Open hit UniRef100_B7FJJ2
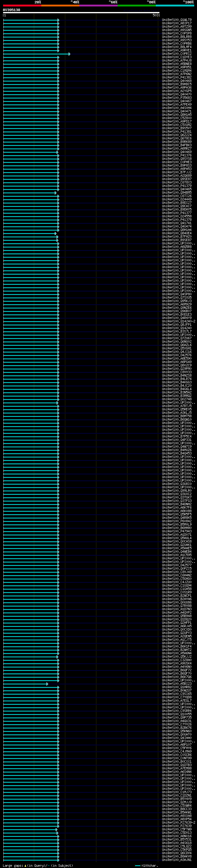Viewport: 197px width, 868px height. click(177, 172)
